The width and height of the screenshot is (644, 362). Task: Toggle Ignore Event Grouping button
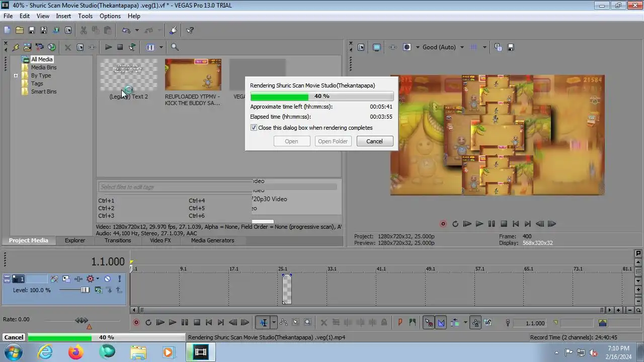[488, 323]
